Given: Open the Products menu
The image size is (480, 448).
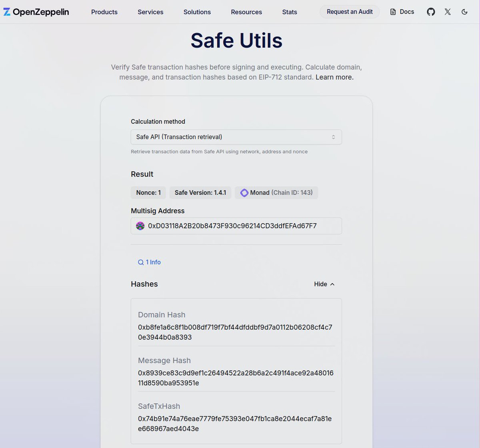Looking at the screenshot, I should (x=104, y=12).
